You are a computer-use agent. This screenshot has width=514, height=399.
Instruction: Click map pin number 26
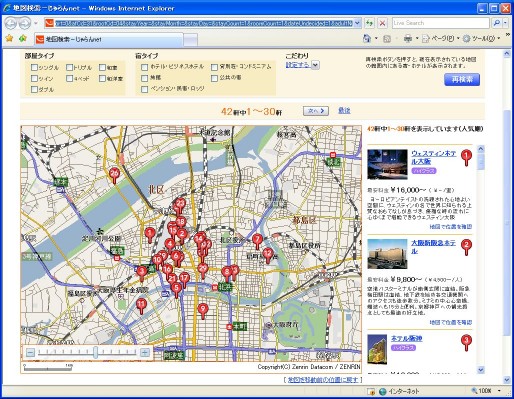114,175
